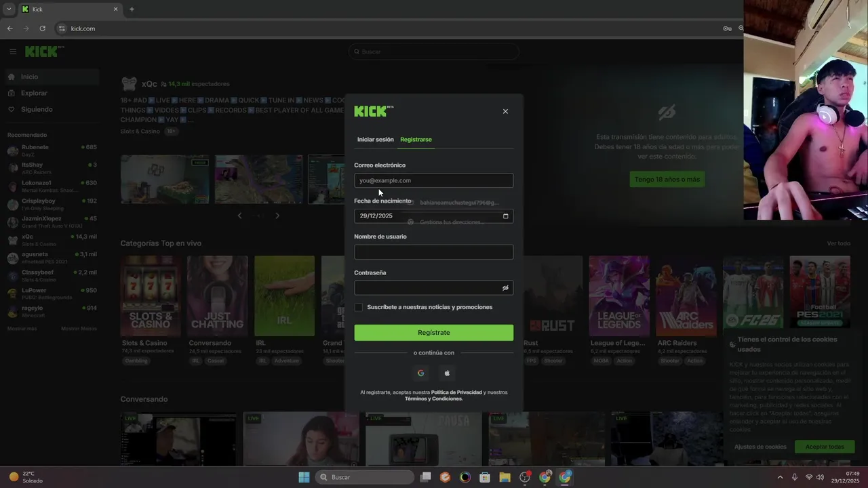The image size is (868, 488).
Task: Click the taskbar Buscar search box
Action: tap(366, 477)
